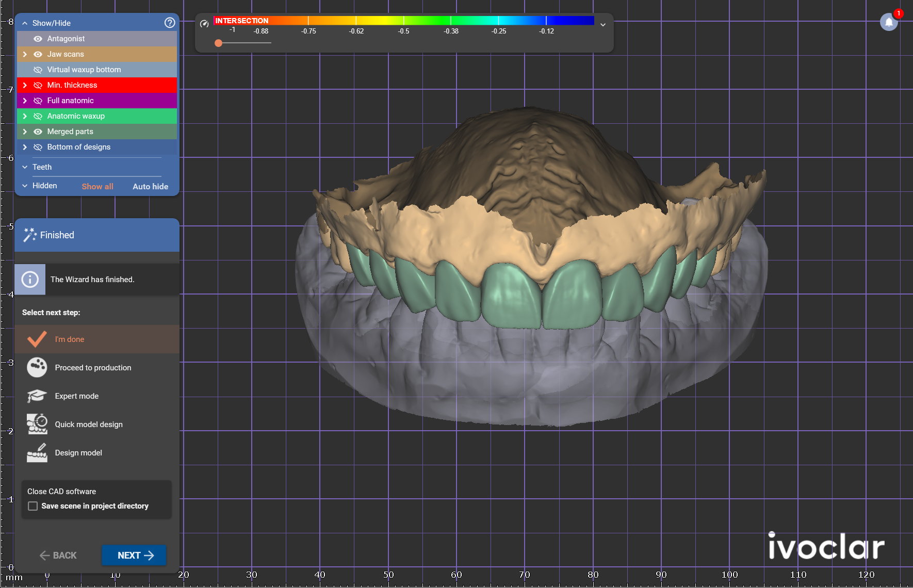Click the Auto hide option
913x588 pixels.
(x=151, y=186)
